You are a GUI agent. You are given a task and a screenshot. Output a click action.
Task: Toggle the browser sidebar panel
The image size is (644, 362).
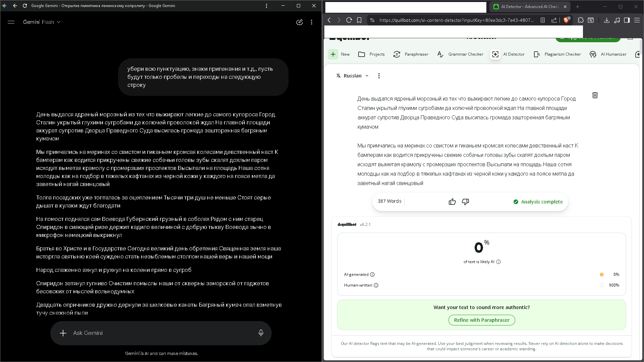pos(627,20)
